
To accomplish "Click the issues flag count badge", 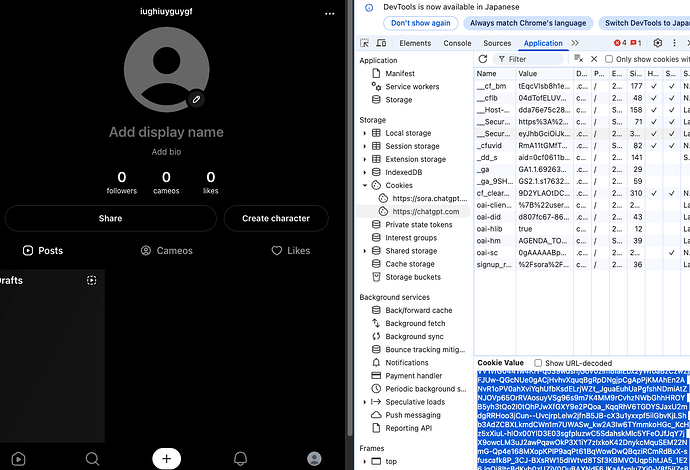I will (635, 43).
